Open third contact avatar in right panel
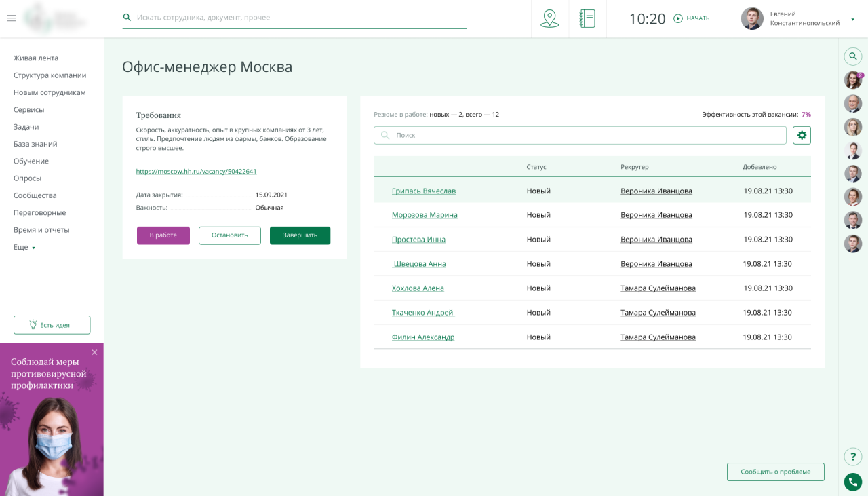 [x=853, y=127]
